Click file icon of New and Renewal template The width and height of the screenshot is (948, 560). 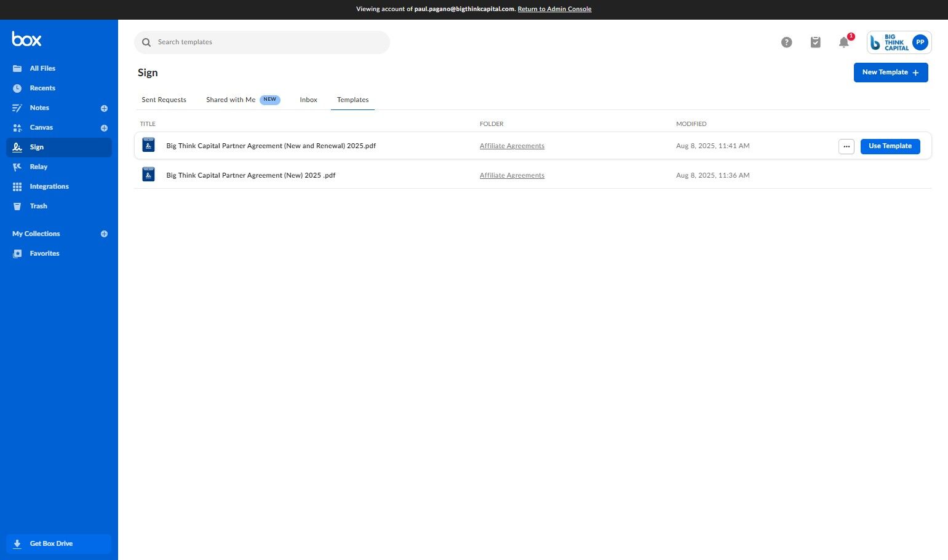click(x=148, y=145)
